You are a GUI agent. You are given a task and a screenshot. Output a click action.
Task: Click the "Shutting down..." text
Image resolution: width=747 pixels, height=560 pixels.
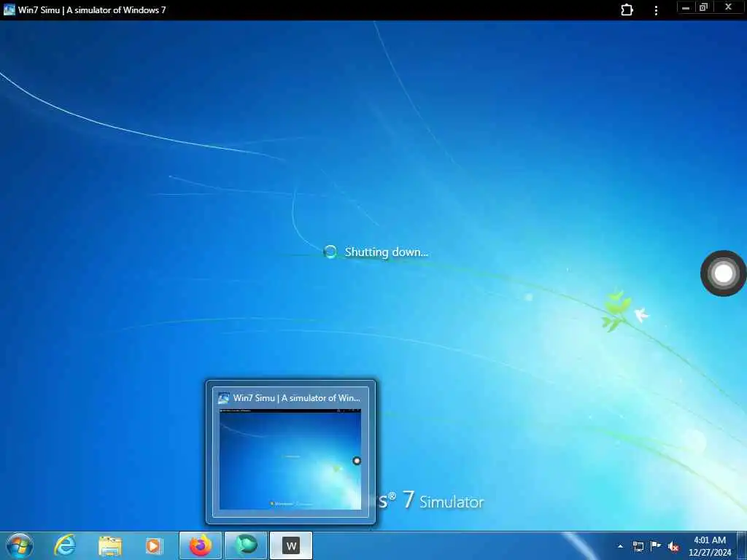(387, 252)
